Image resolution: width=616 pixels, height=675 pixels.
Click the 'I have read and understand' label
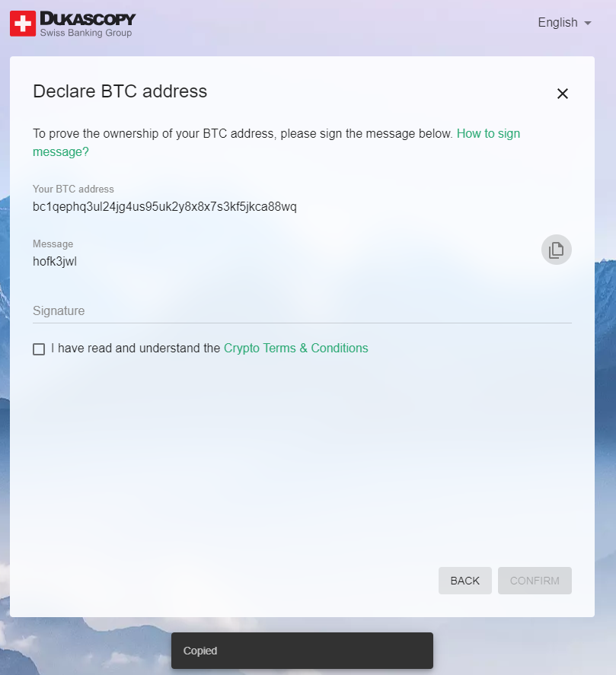coord(136,348)
